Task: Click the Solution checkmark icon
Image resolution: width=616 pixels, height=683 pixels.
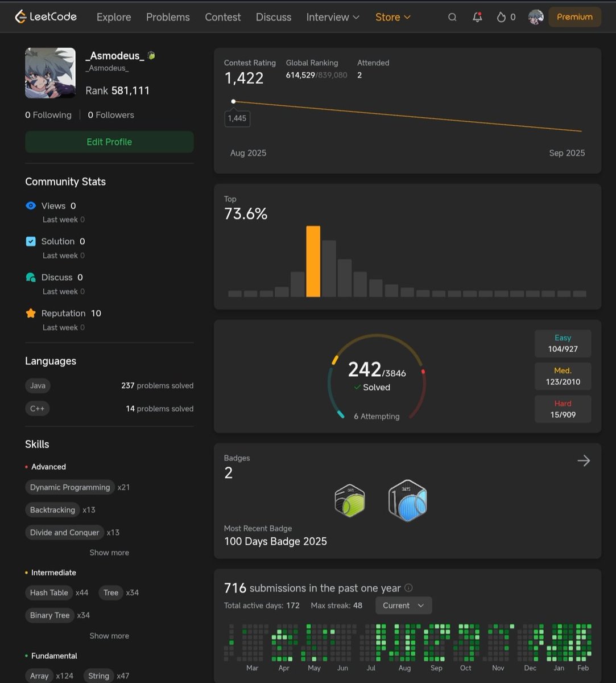Action: click(x=31, y=241)
